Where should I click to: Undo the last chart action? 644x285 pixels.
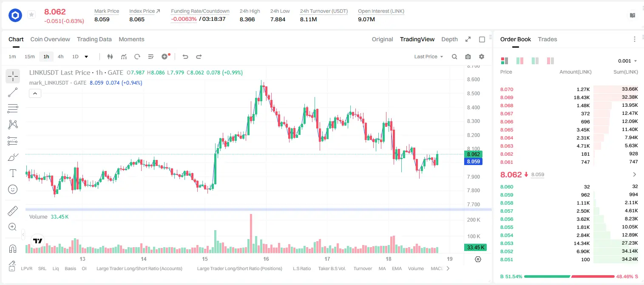coord(185,57)
